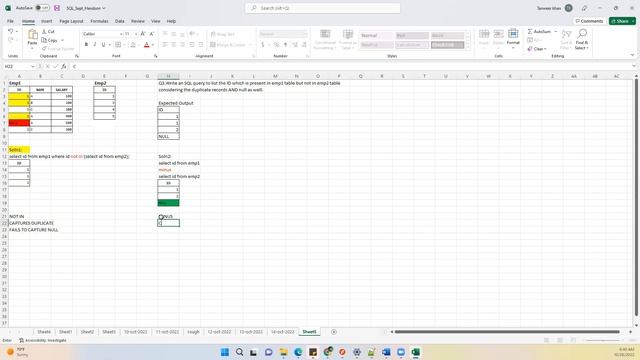Increase font size with the larger A icon
Screen dimensions: 640x360
pos(143,34)
